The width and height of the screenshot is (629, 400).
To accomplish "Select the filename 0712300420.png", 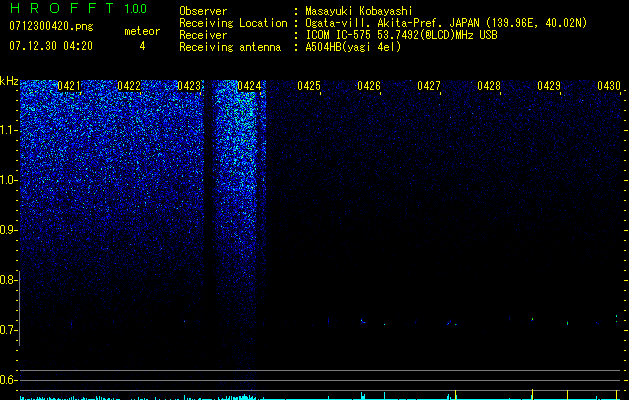I will pyautogui.click(x=51, y=26).
